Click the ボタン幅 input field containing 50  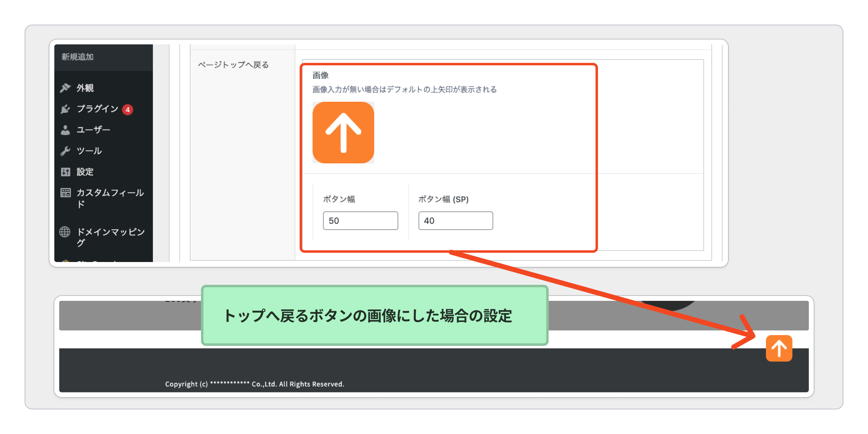pos(360,221)
